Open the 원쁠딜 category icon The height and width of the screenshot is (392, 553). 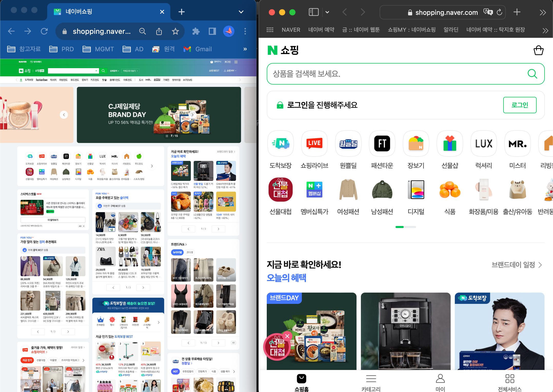tap(348, 143)
